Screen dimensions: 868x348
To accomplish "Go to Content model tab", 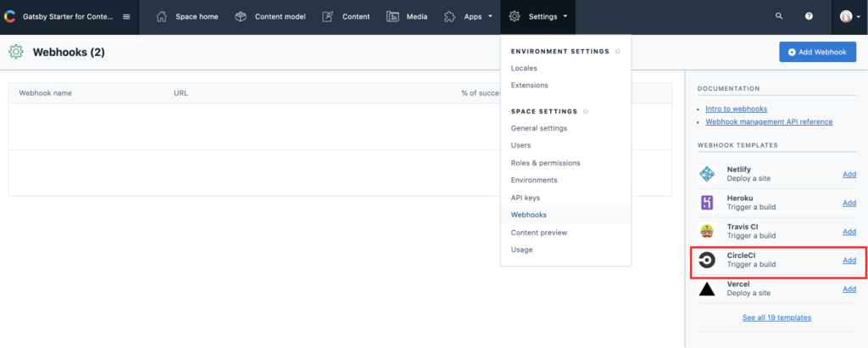I will [x=271, y=16].
